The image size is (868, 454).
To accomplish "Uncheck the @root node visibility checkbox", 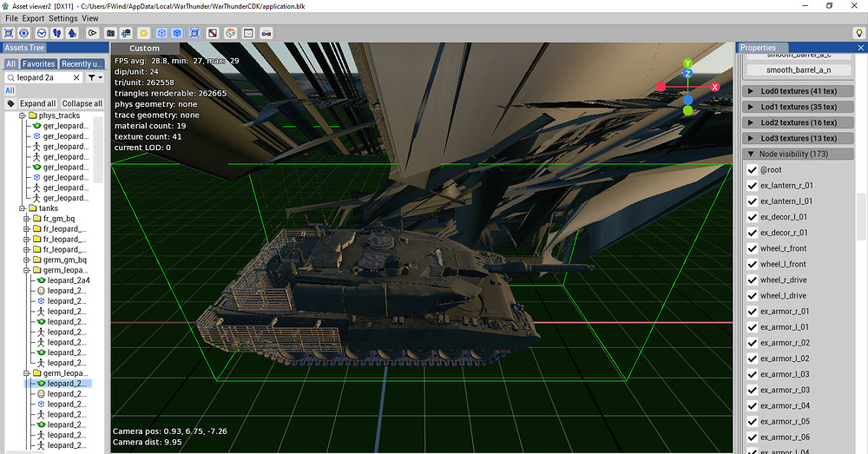I will pos(753,170).
